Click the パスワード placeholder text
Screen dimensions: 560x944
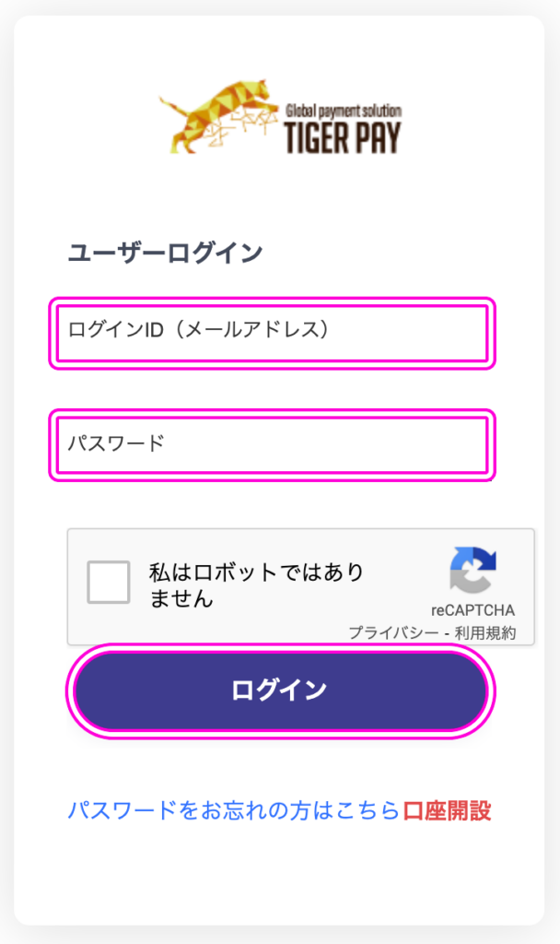click(116, 443)
